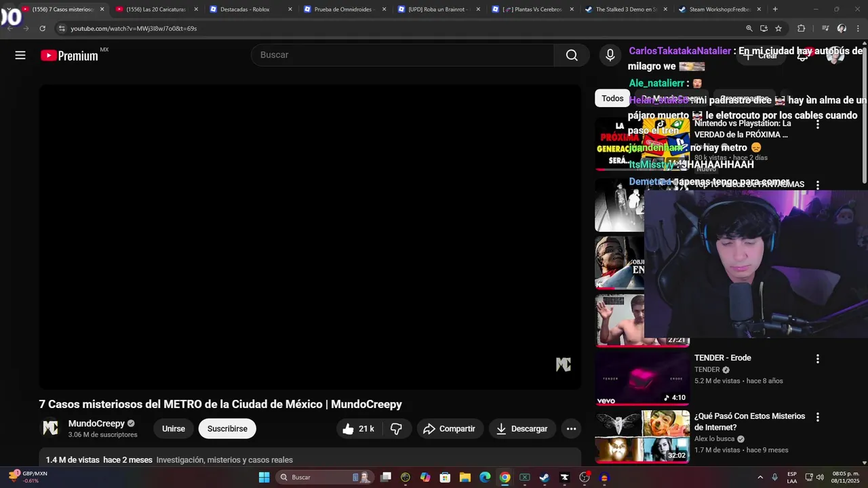This screenshot has height=488, width=868.
Task: Open the Nintendo vs Playstation thumbnail
Action: 642,144
